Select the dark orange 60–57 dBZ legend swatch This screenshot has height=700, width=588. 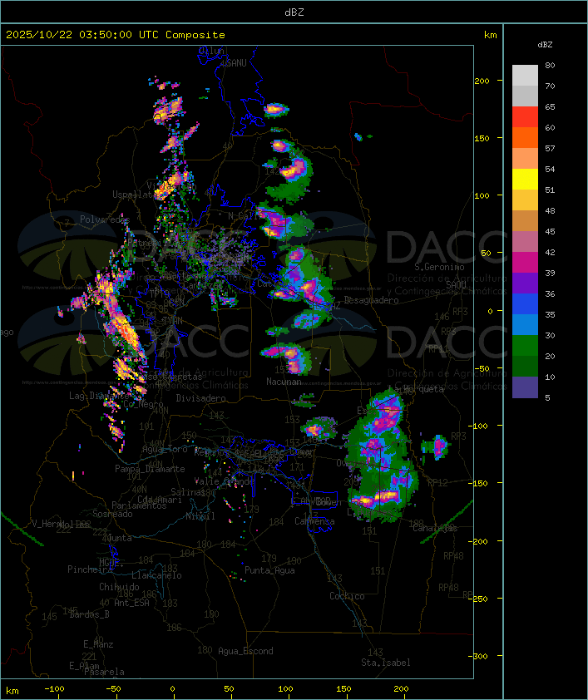coord(525,137)
